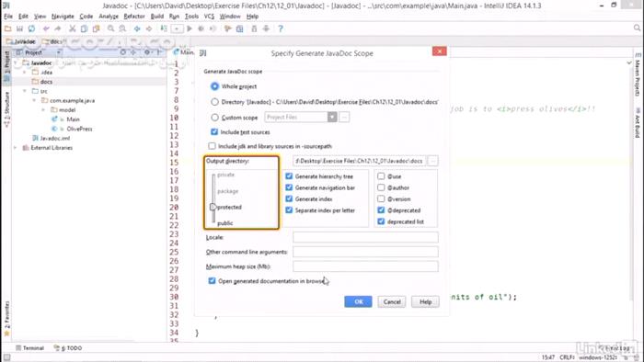Screen dimensions: 644x362
Task: Open the Project view selector dropdown
Action: pyautogui.click(x=59, y=52)
